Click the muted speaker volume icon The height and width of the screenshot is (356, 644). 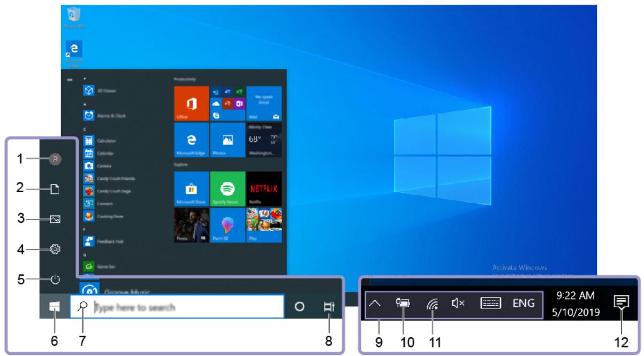coord(459,304)
